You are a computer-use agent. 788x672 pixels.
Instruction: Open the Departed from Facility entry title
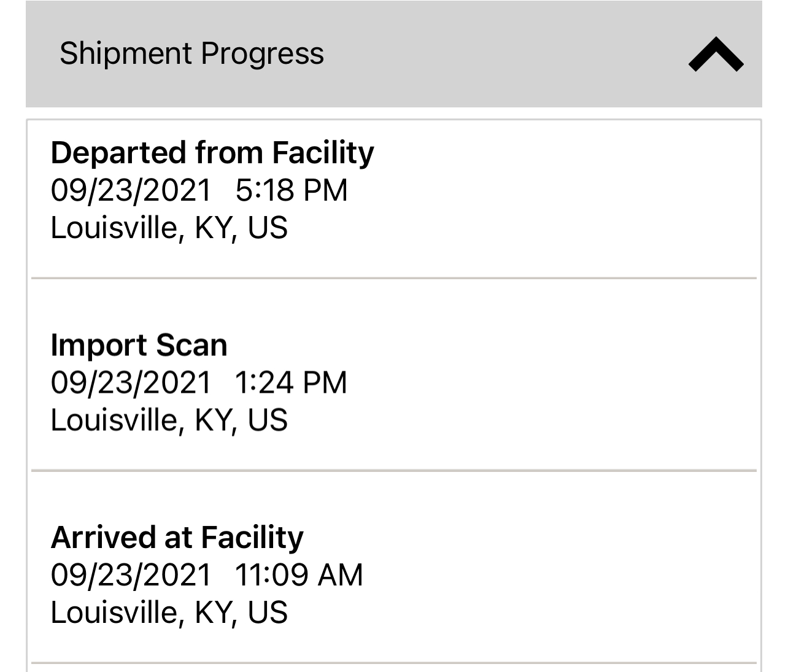click(x=212, y=152)
